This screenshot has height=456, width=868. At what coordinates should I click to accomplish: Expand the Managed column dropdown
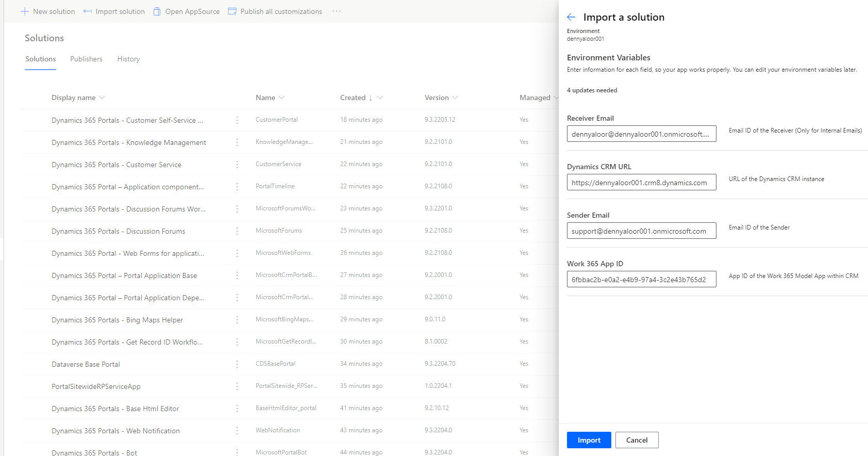tap(556, 97)
